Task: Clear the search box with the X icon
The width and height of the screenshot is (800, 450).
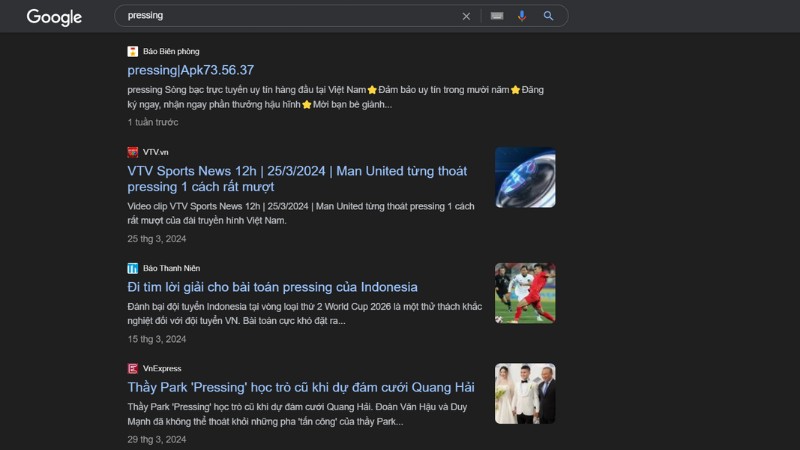Action: pyautogui.click(x=466, y=16)
